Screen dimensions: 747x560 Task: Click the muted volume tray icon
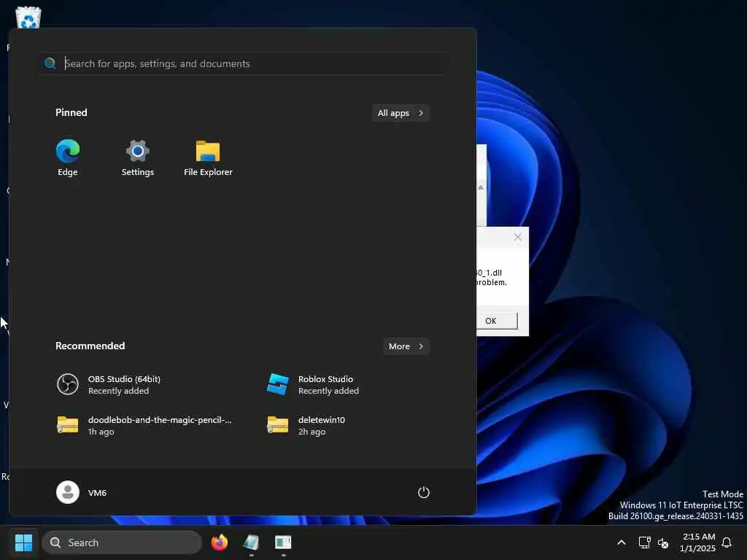663,542
